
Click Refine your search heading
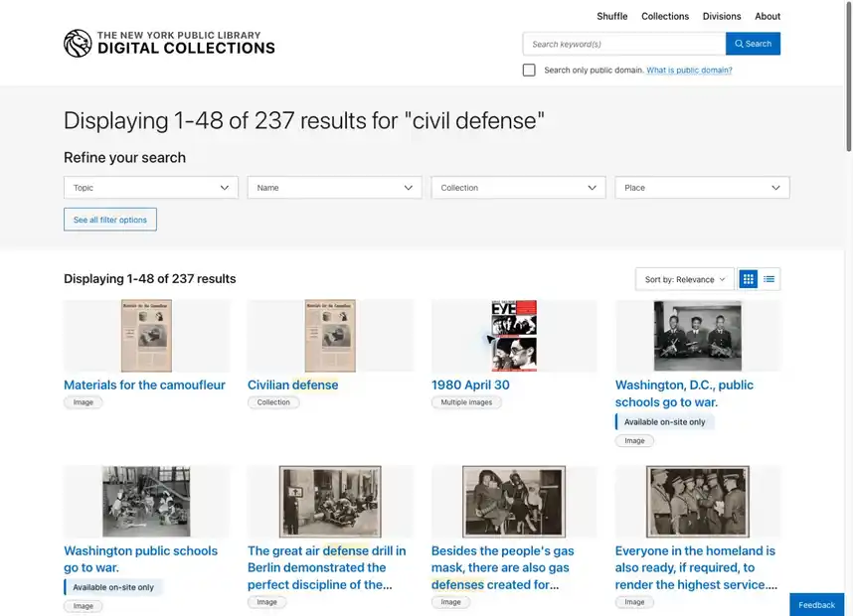coord(124,158)
